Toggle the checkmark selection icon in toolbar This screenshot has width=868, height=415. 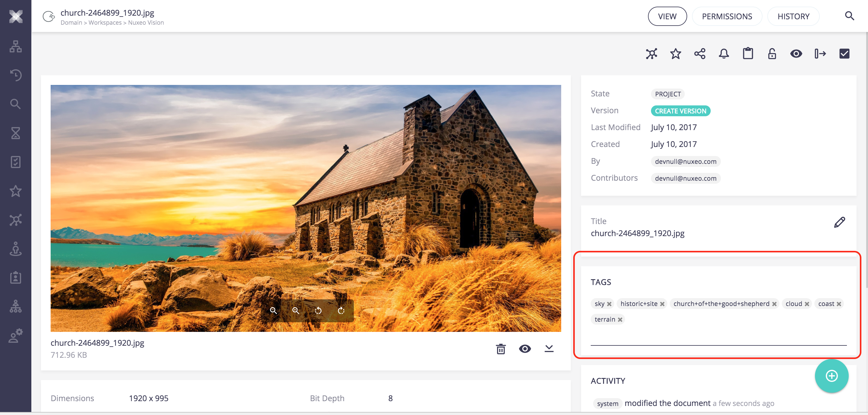click(844, 54)
